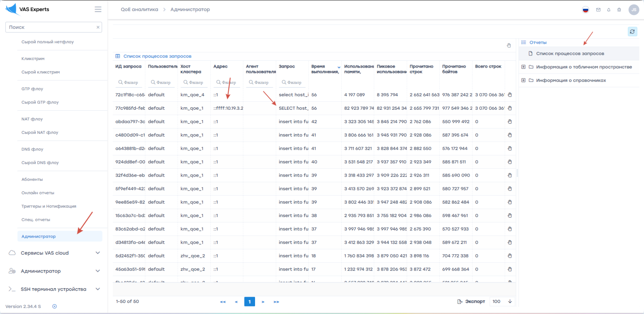
Task: Click the circle icon beside the version number
Action: click(x=55, y=306)
